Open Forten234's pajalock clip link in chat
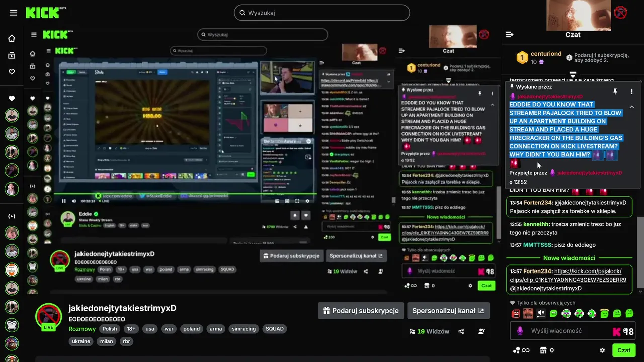Viewport: 644px width, 362px height. (569, 276)
